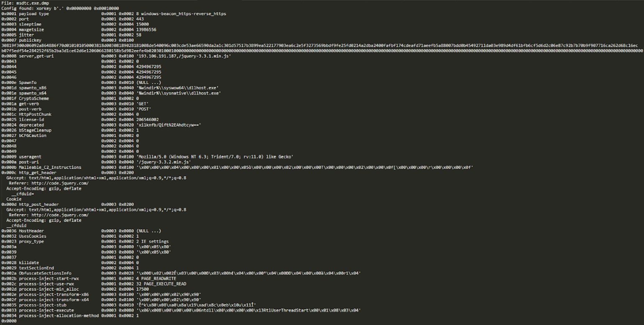Click the Referer URL under http_get_header
Image resolution: width=644 pixels, height=325 pixels.
tap(60, 183)
